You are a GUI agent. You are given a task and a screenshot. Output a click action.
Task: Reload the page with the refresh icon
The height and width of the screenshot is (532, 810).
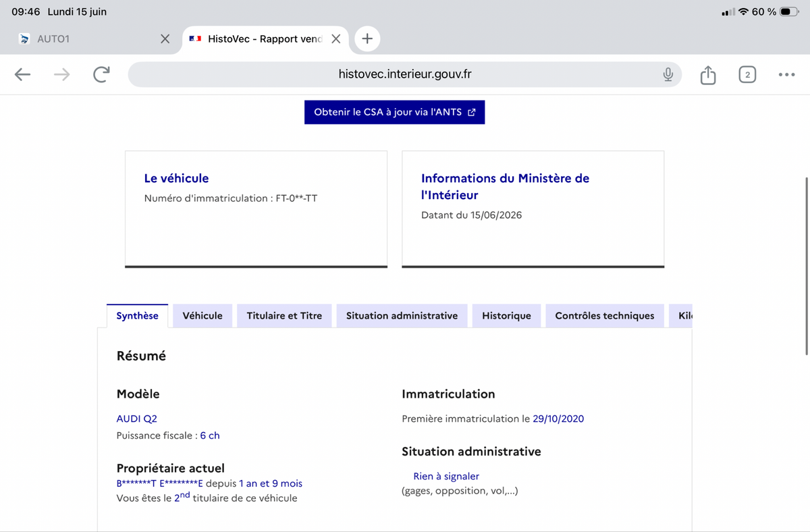click(x=101, y=75)
